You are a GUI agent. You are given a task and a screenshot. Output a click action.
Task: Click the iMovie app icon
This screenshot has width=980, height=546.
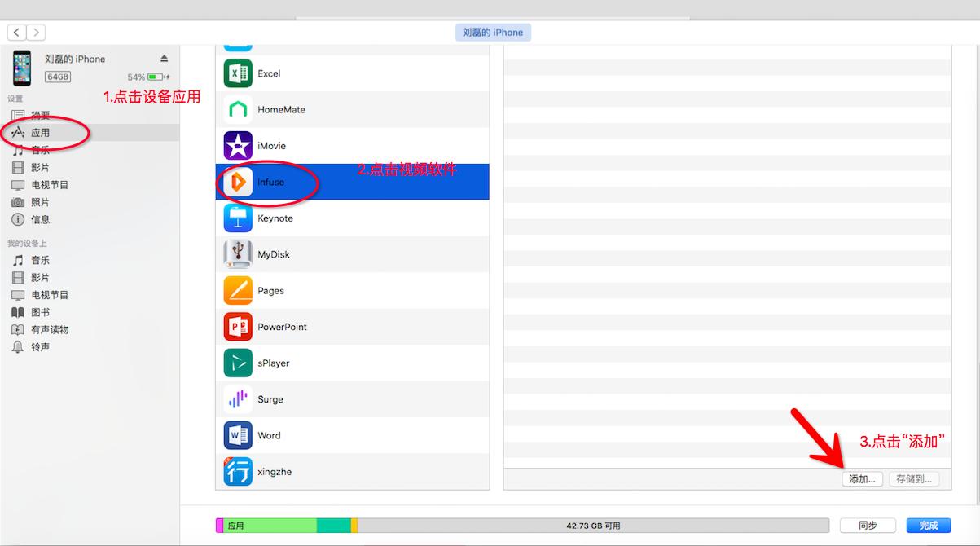[238, 146]
